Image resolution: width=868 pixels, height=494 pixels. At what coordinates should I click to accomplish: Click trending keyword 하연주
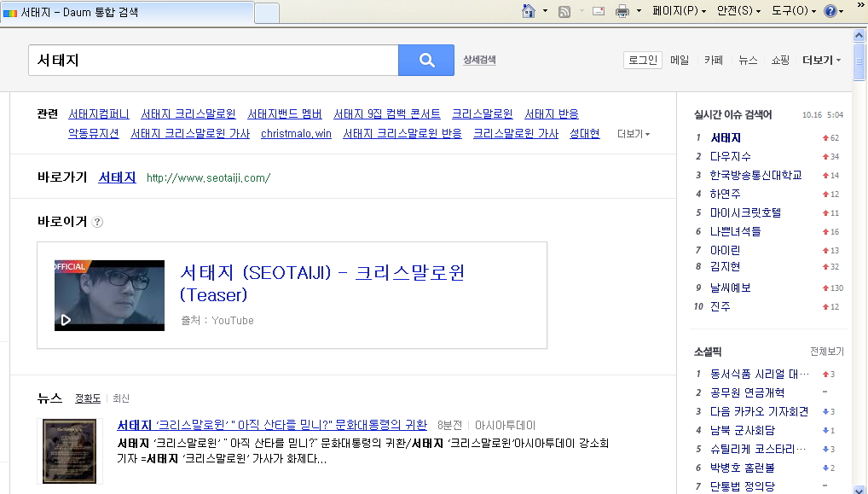(725, 195)
